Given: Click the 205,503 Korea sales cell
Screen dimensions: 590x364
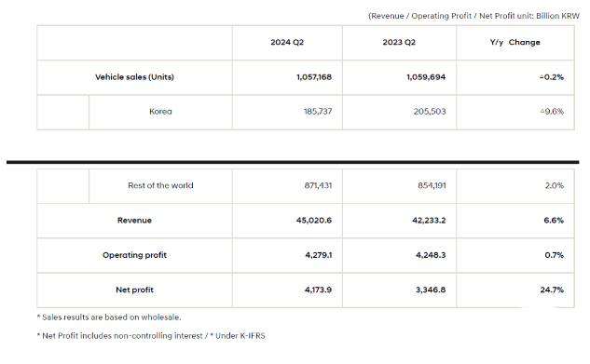Looking at the screenshot, I should pos(430,112).
